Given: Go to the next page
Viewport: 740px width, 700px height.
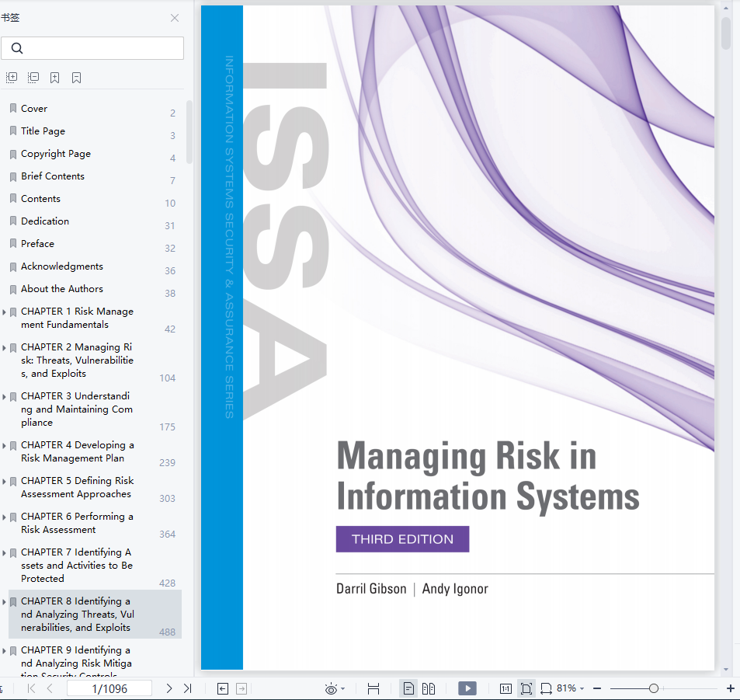Looking at the screenshot, I should coord(169,688).
